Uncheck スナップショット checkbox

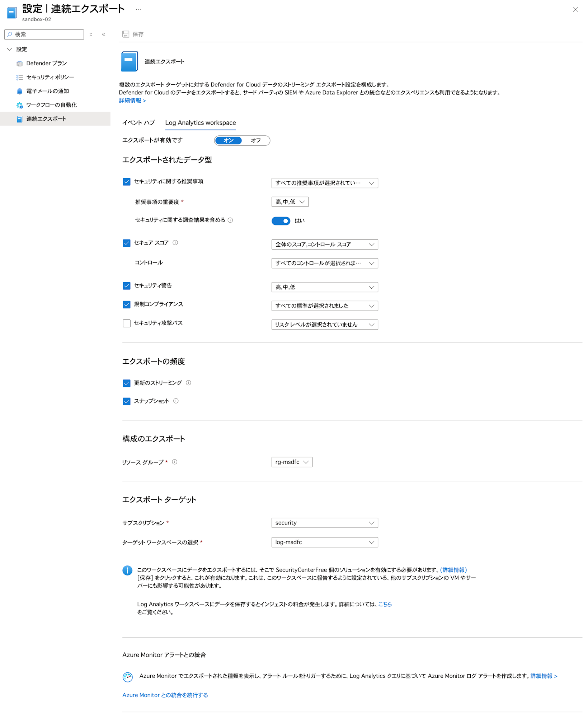coord(127,401)
